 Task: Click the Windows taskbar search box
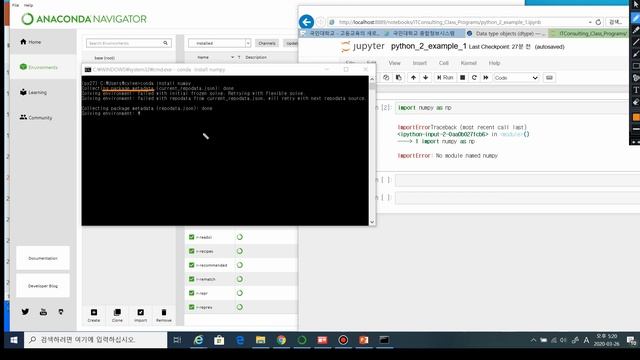(96, 340)
